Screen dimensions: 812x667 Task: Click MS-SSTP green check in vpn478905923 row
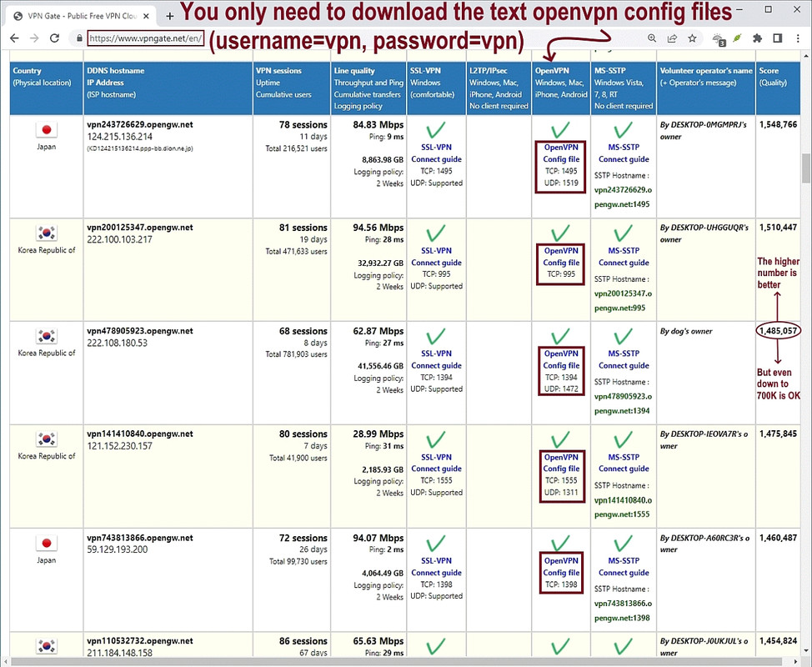pos(624,336)
